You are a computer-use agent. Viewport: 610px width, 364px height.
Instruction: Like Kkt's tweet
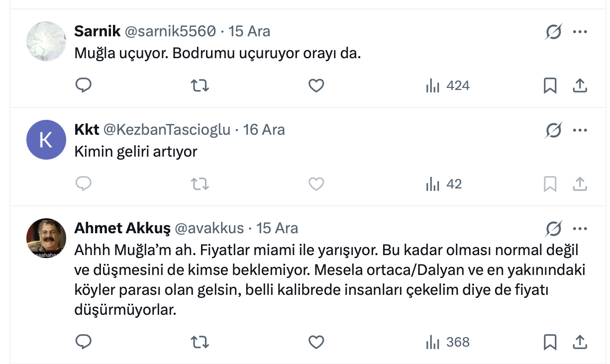click(316, 184)
